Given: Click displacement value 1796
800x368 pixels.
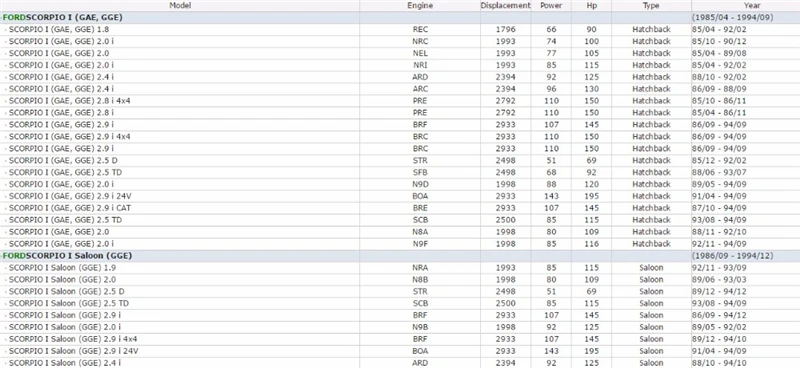Looking at the screenshot, I should (506, 30).
